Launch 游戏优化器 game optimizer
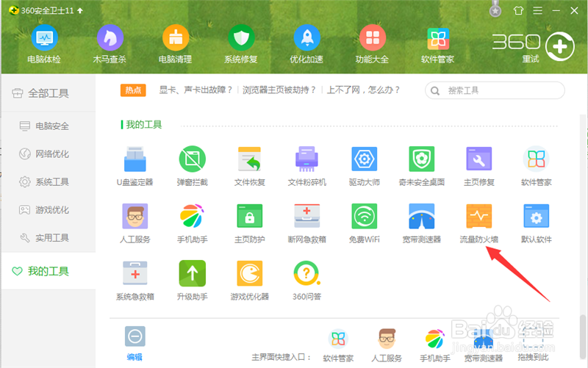Image resolution: width=588 pixels, height=368 pixels. click(250, 281)
